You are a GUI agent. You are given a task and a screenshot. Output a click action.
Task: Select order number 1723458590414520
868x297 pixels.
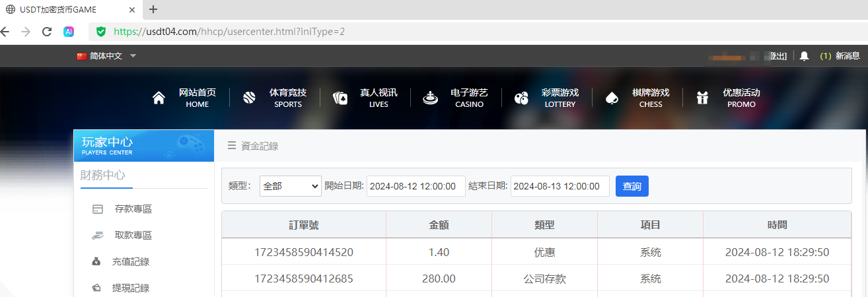click(x=304, y=252)
